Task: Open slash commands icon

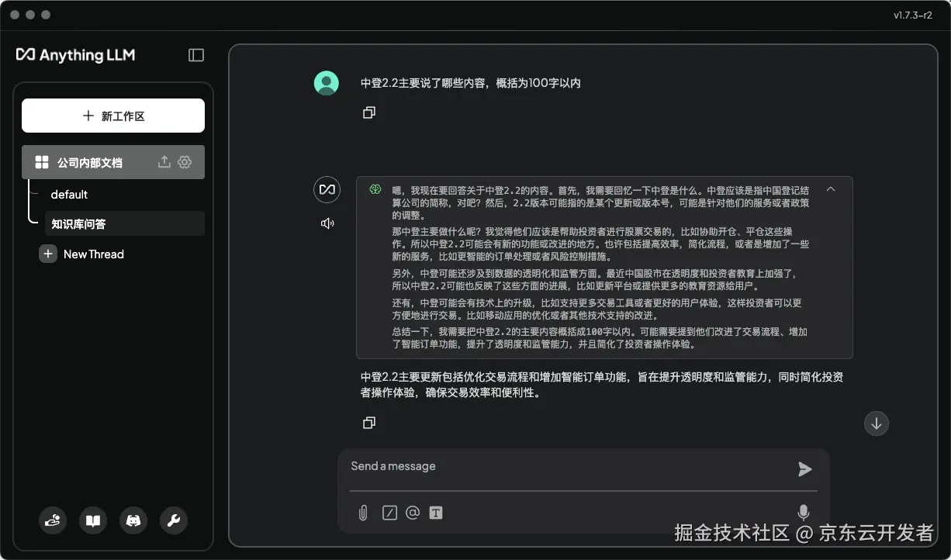Action: click(x=389, y=513)
